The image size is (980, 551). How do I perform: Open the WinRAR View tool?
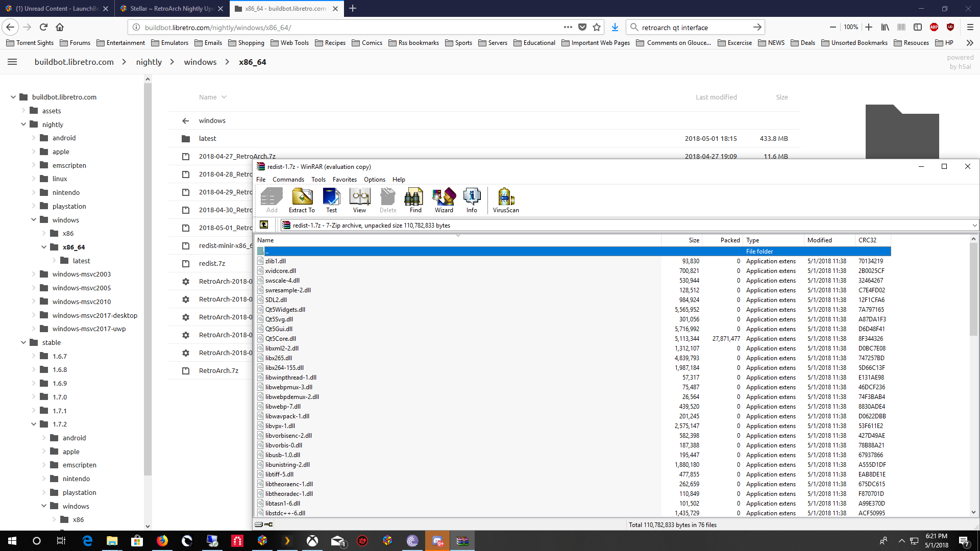click(x=359, y=200)
